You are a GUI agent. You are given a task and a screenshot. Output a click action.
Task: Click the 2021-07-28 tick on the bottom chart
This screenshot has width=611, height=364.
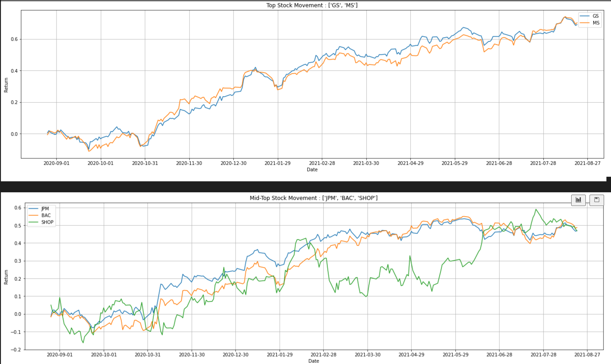coord(543,355)
